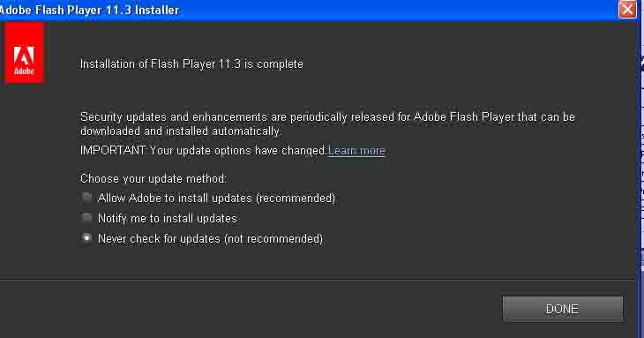
Task: Select Never check for updates radio button
Action: click(x=86, y=238)
